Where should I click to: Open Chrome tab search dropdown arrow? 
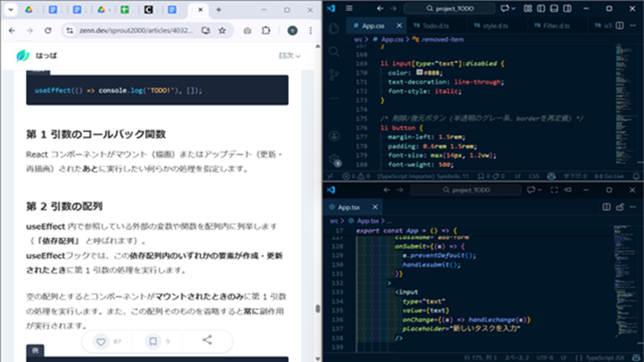(x=11, y=10)
